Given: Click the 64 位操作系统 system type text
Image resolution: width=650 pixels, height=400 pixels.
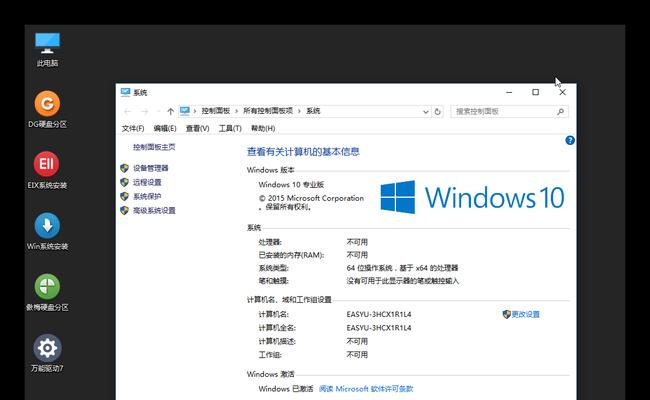Looking at the screenshot, I should click(402, 268).
